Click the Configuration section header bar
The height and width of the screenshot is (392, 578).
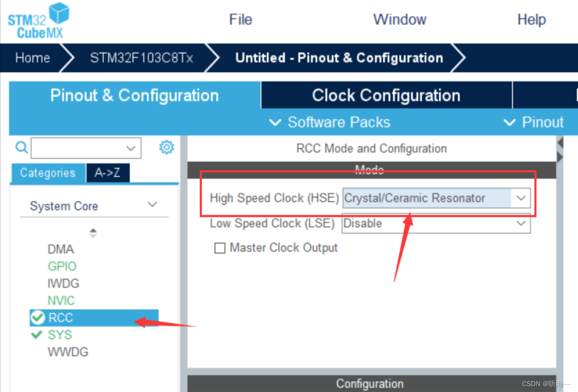371,383
